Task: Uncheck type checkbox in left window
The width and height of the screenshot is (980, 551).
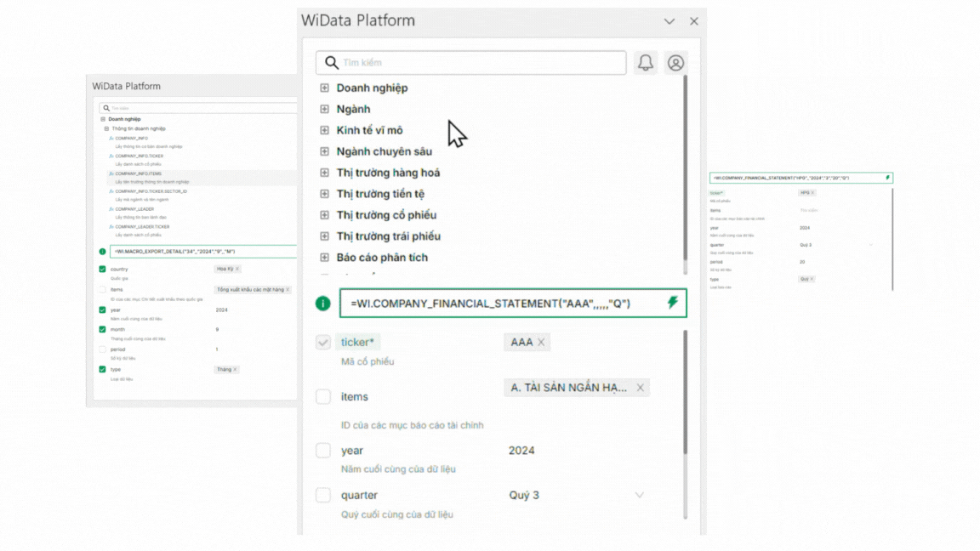Action: pos(102,369)
